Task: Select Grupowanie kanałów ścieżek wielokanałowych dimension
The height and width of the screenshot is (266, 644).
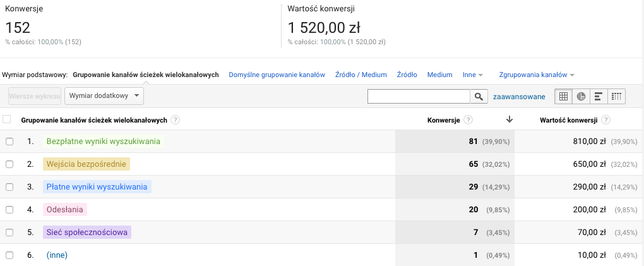Action: click(x=146, y=75)
